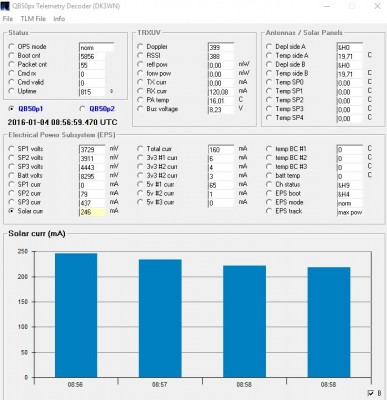387x400 pixels.
Task: Select the batt temp radio button
Action: pyautogui.click(x=269, y=176)
